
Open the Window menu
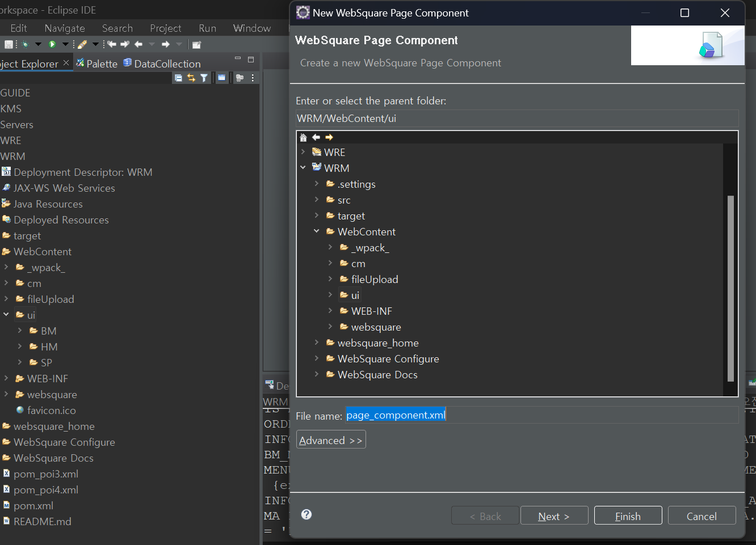pos(252,28)
